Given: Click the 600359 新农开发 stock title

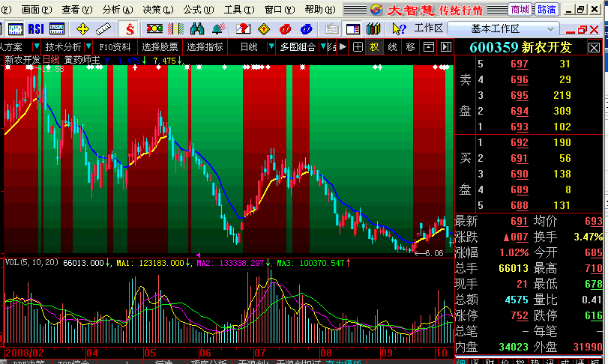Looking at the screenshot, I should (520, 47).
